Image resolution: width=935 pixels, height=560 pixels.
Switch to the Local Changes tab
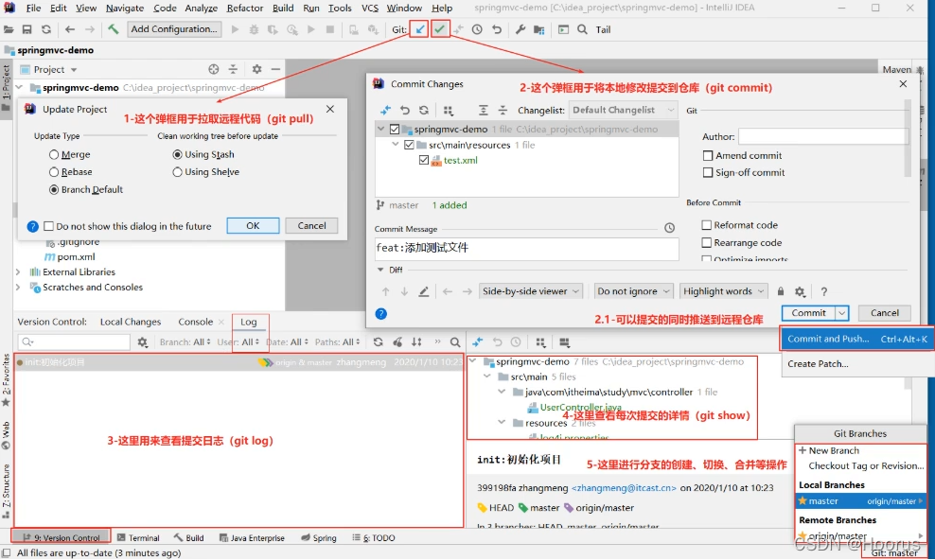(131, 322)
